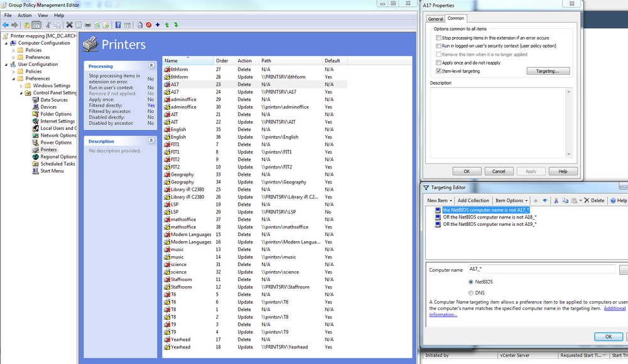Check Run in logged-on user's security context
The height and width of the screenshot is (364, 628).
click(438, 46)
